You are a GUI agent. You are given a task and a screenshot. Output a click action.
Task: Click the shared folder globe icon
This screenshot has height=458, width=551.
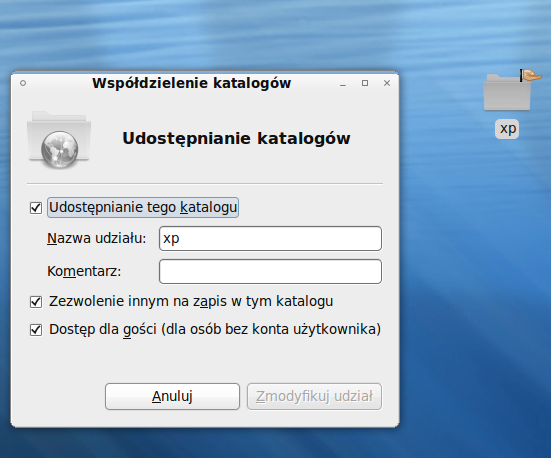point(59,140)
